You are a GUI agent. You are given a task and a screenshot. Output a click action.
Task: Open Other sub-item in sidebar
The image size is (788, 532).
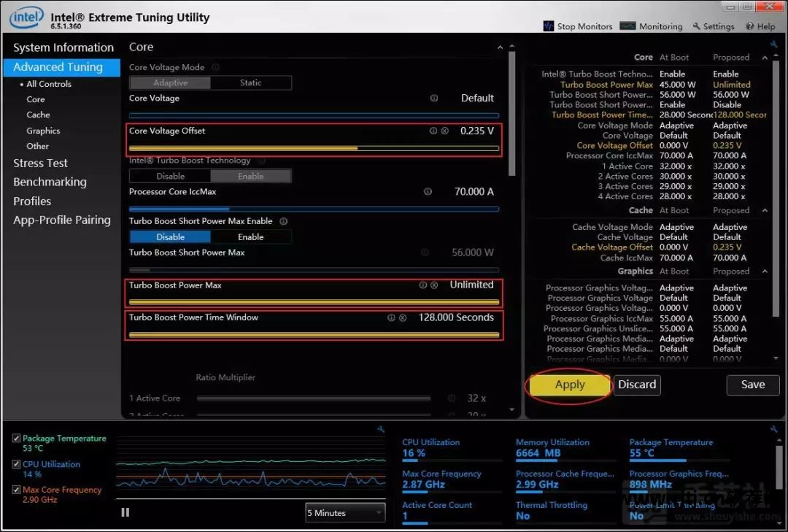(38, 147)
